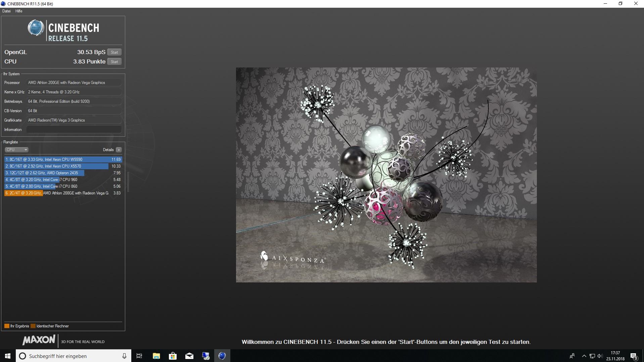This screenshot has height=362, width=644.
Task: Open the clock and date flyout
Action: coord(615,356)
